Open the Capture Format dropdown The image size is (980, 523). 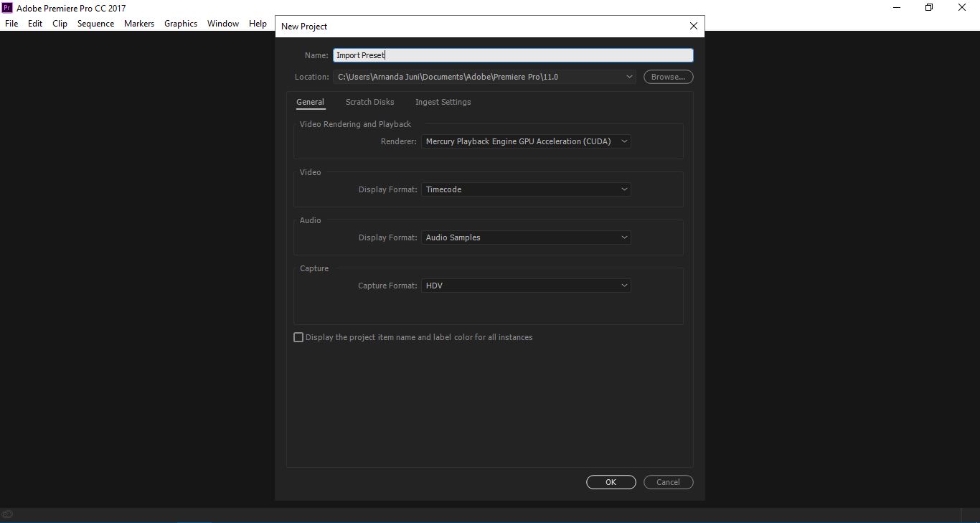point(526,286)
